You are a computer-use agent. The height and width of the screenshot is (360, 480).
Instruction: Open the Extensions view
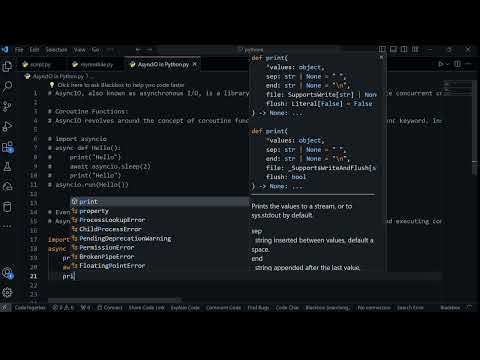pos(7,147)
